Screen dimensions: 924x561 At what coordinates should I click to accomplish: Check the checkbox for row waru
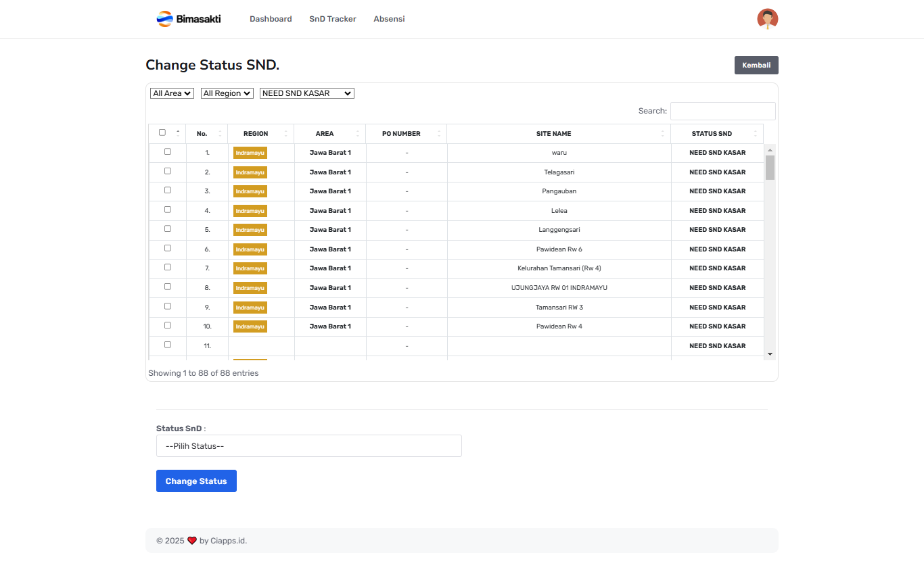(168, 151)
